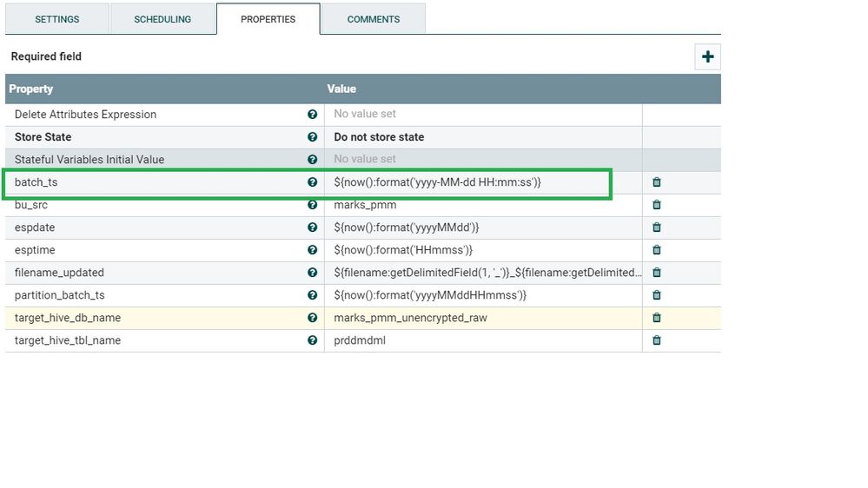Open the Comments tab
The image size is (868, 488).
pyautogui.click(x=373, y=19)
